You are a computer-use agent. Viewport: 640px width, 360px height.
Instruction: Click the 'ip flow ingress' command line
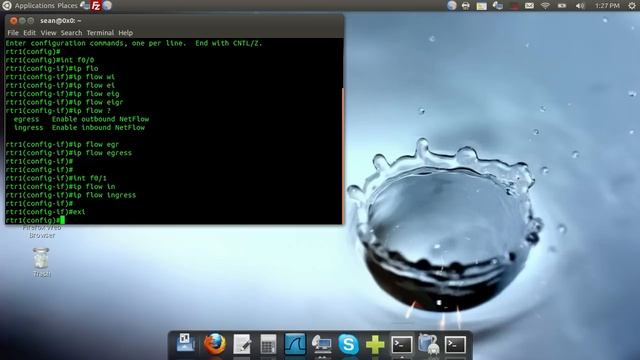71,195
